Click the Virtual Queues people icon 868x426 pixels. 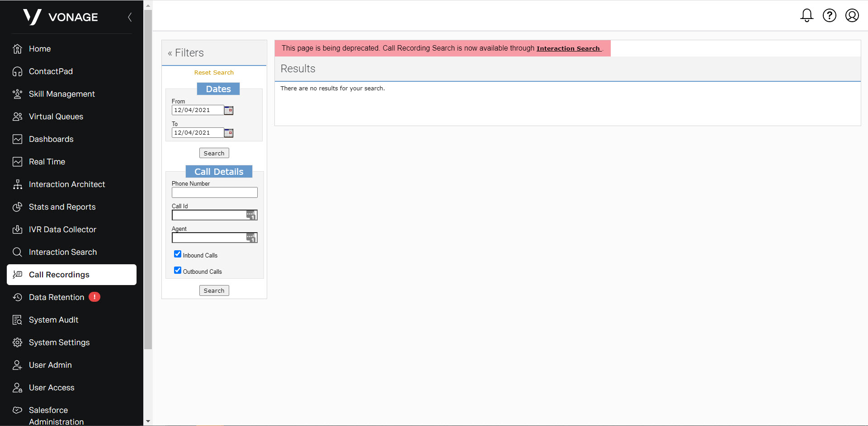point(17,117)
